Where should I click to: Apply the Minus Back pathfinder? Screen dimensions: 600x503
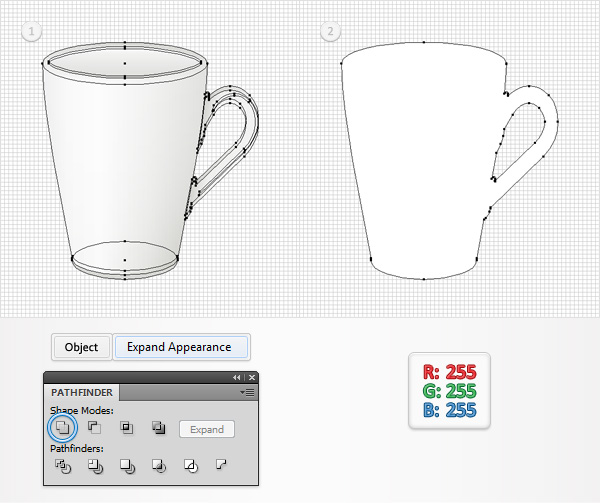tap(221, 464)
